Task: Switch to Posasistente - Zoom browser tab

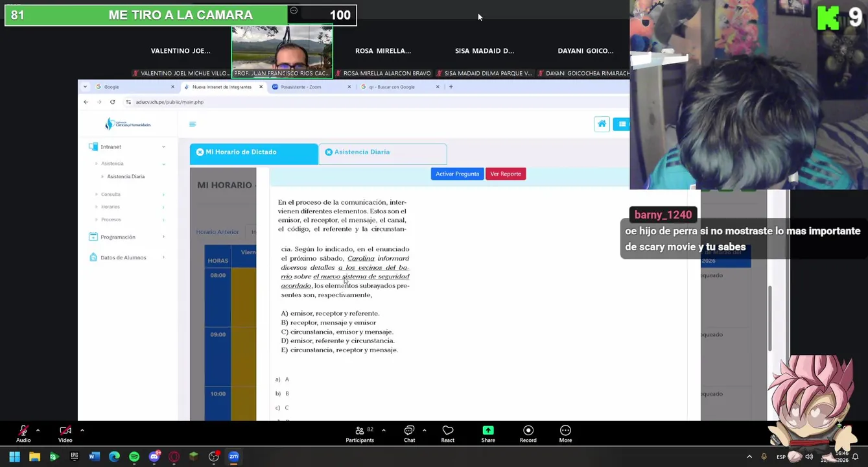Action: pos(311,87)
